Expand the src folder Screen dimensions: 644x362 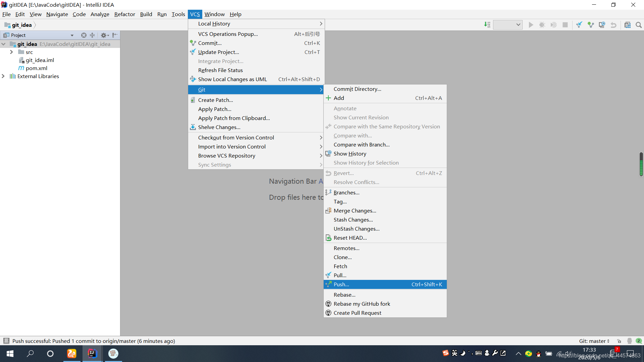pos(11,52)
